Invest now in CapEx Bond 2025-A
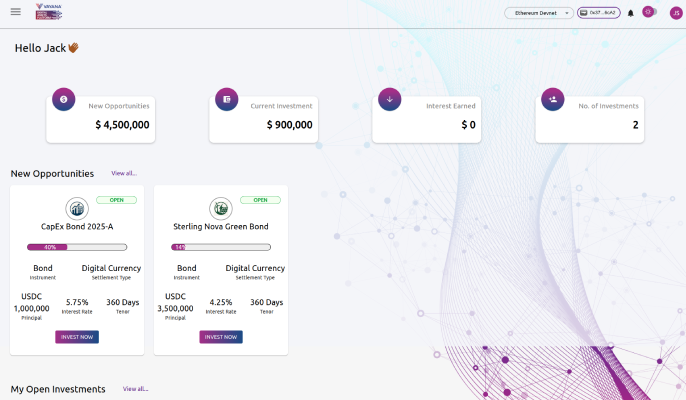Image resolution: width=686 pixels, height=400 pixels. (x=77, y=337)
